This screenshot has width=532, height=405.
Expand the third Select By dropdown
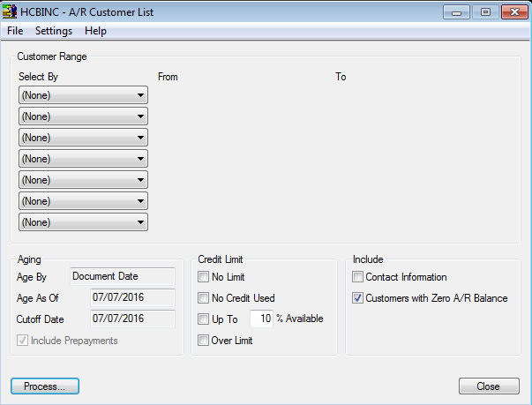[83, 138]
